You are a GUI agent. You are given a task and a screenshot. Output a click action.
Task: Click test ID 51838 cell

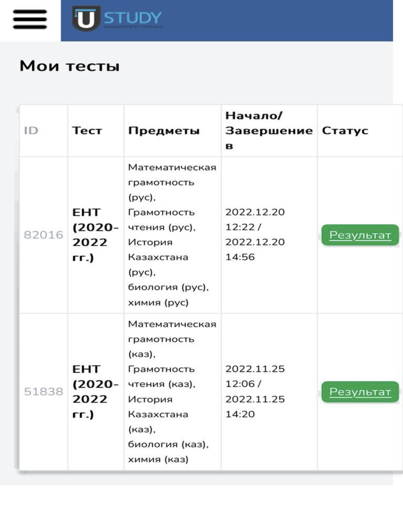[x=43, y=392]
